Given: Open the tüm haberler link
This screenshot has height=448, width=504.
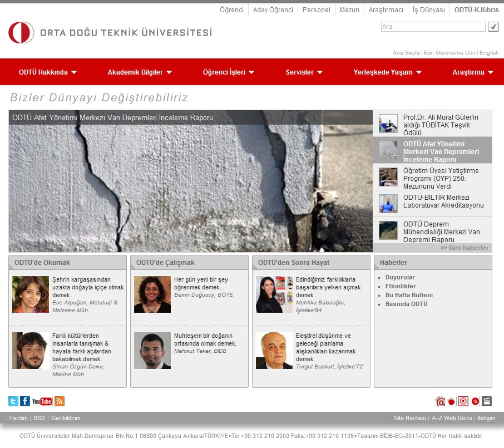Looking at the screenshot, I should [465, 248].
